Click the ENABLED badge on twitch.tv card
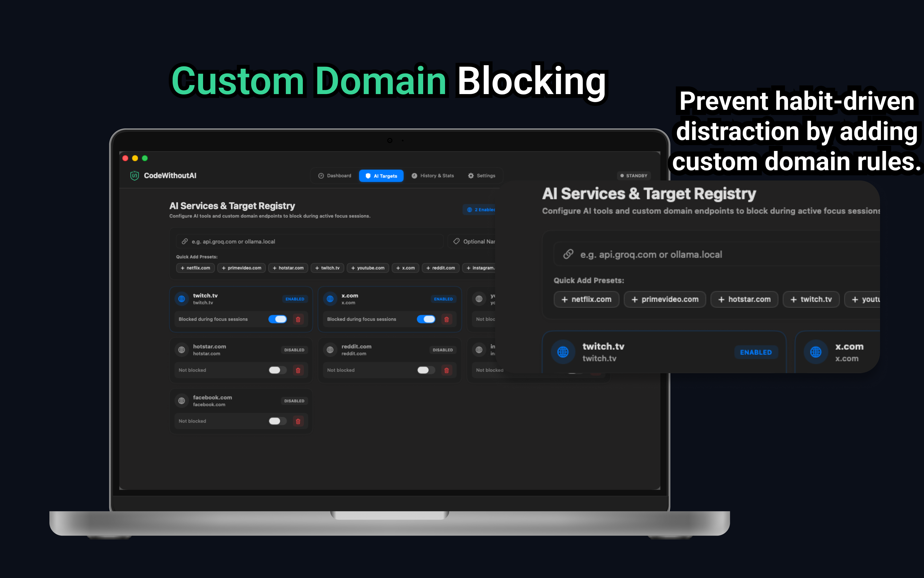Screen dimensions: 924x578 [x=295, y=299]
